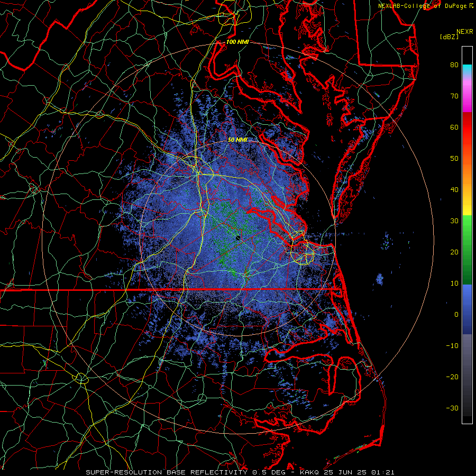Select the 30 value on dBZ scale
Image resolution: width=476 pixels, height=476 pixels.
(x=454, y=221)
